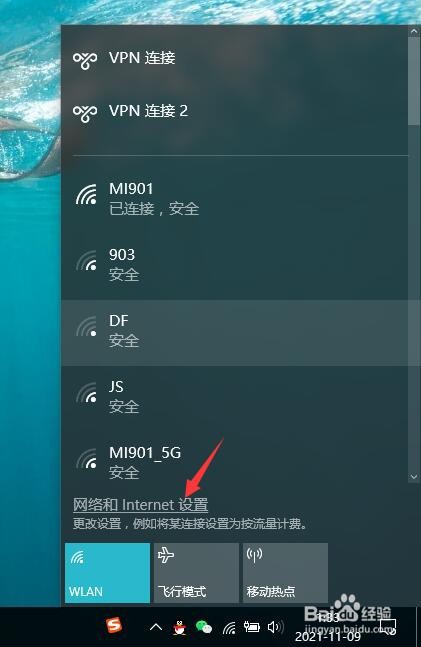Click the battery power tray icon
The height and width of the screenshot is (647, 421).
tap(251, 627)
